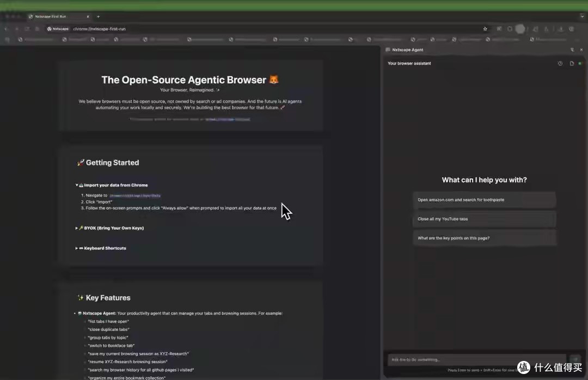
Task: Choose 'What are the key points on this page?'
Action: pos(484,238)
